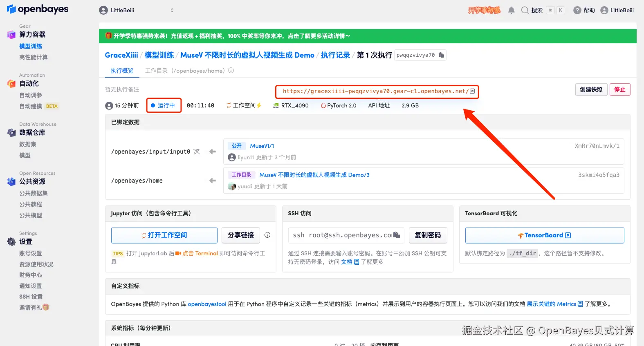Viewport: 644px width, 346px height.
Task: Click the search magnifier icon
Action: [x=525, y=10]
